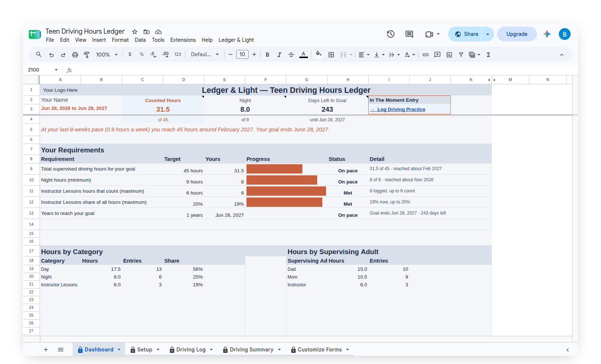Open the Dashboard tab dropdown arrow
This screenshot has width=601, height=364.
(119, 350)
